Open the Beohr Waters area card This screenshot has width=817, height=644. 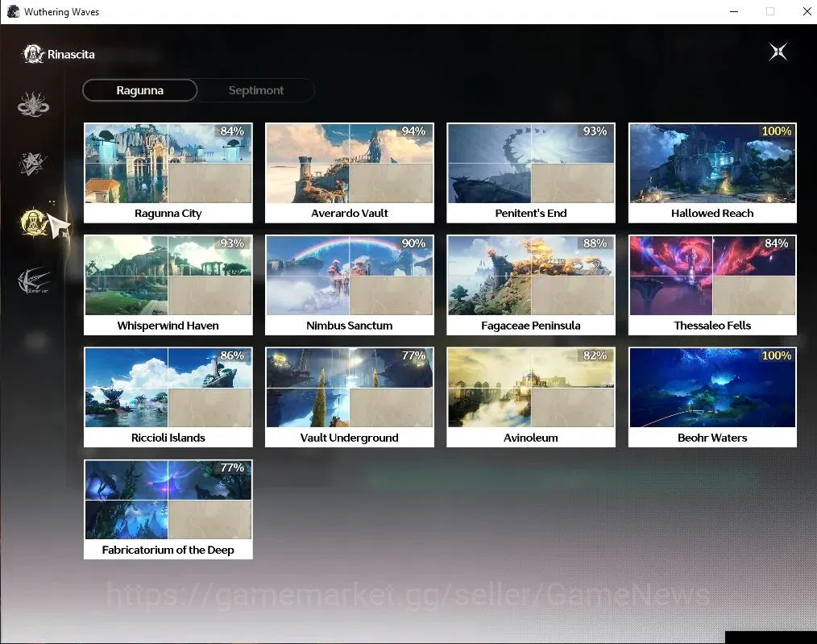[x=712, y=397]
